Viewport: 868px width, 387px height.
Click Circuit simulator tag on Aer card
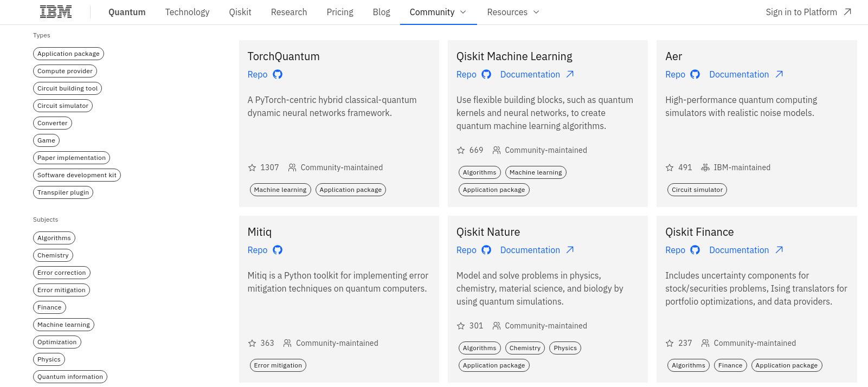pyautogui.click(x=697, y=190)
